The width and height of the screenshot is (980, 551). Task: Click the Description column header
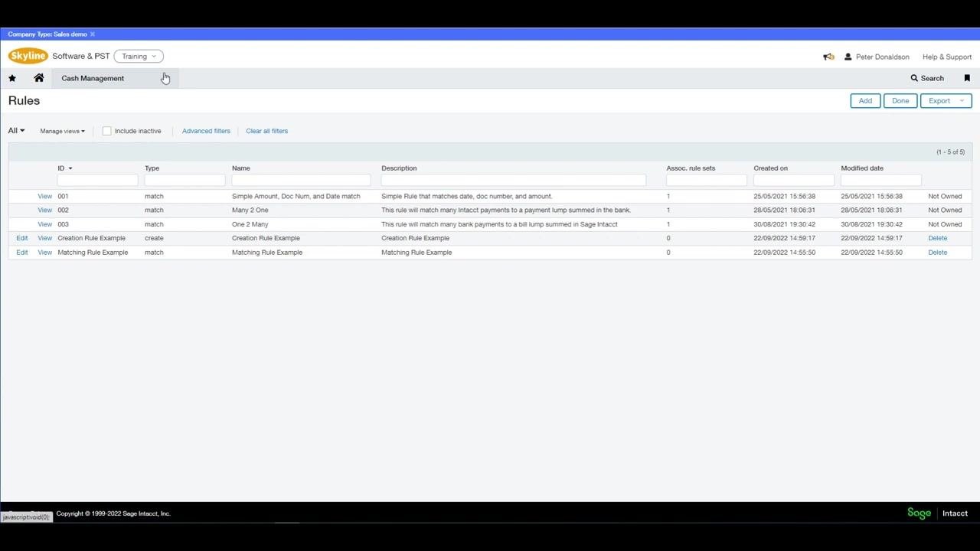click(x=399, y=168)
